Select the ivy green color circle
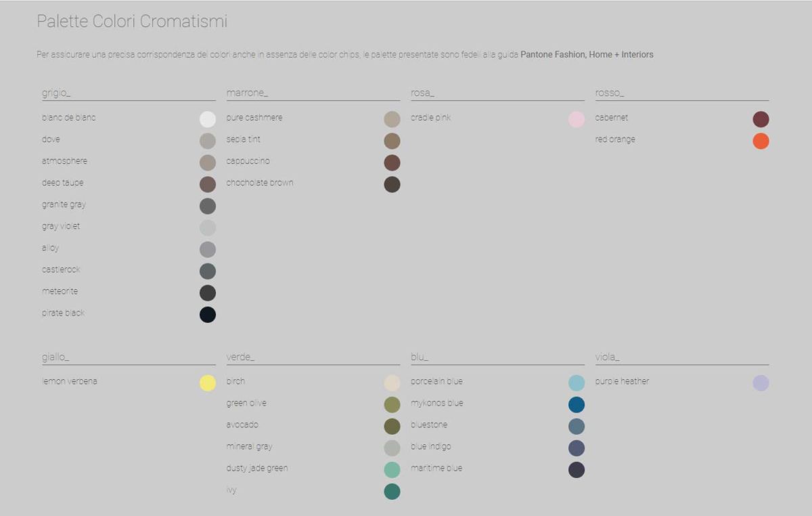The image size is (812, 516). click(x=392, y=492)
